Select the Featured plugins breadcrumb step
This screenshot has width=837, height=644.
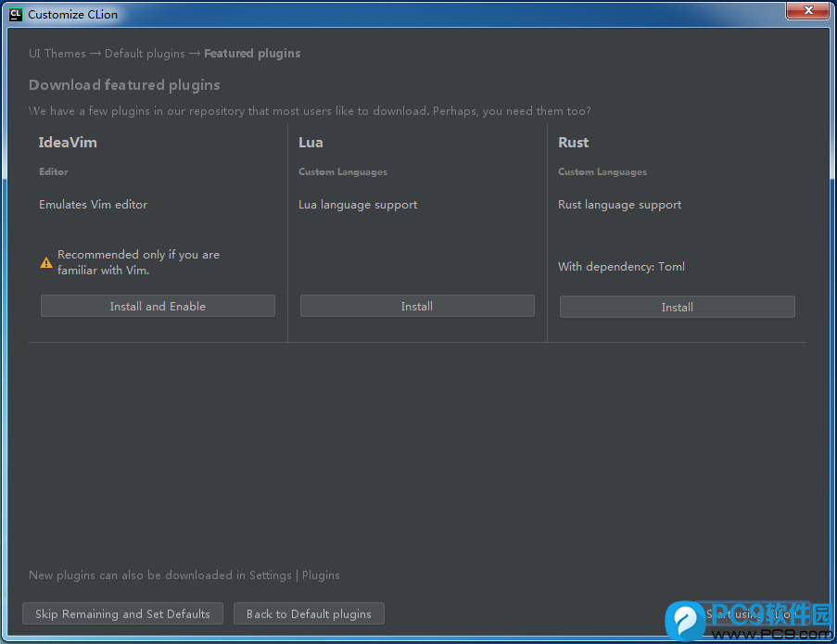pyautogui.click(x=252, y=54)
